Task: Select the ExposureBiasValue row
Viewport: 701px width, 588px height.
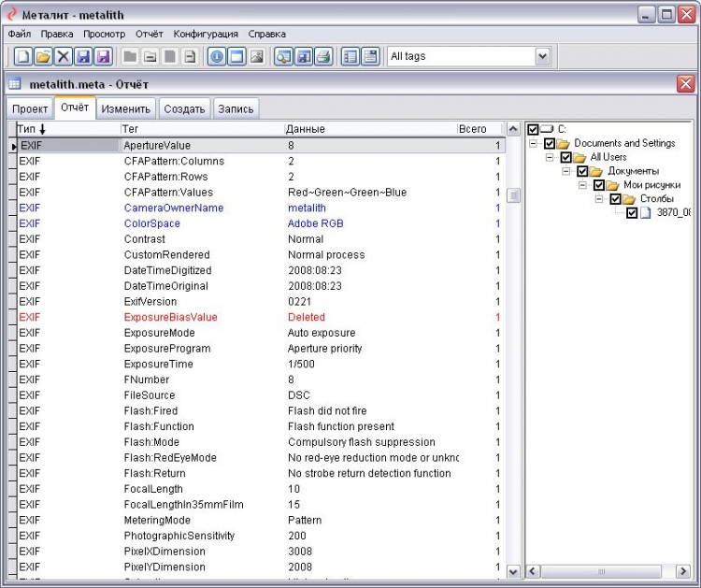Action: [x=170, y=318]
